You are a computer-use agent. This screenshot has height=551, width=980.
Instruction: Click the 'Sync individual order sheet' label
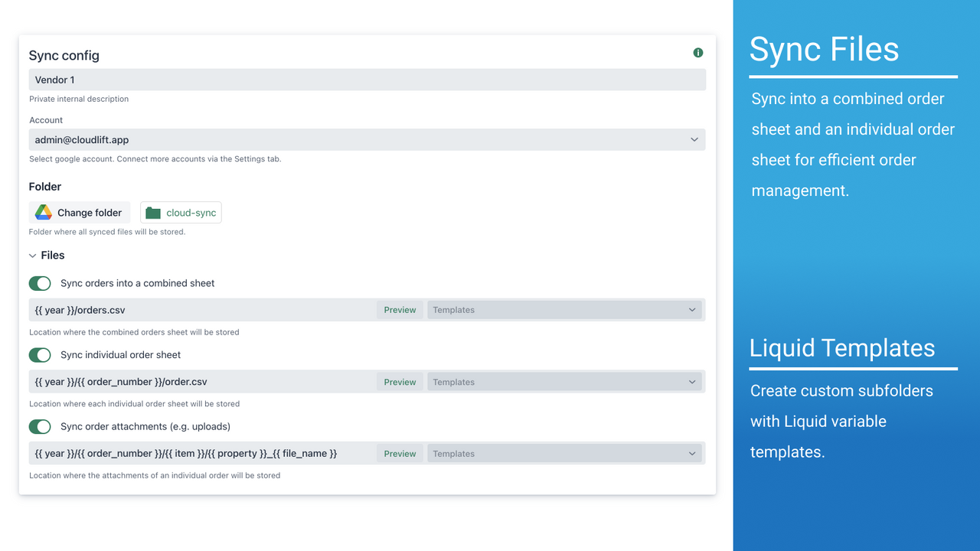pos(121,355)
